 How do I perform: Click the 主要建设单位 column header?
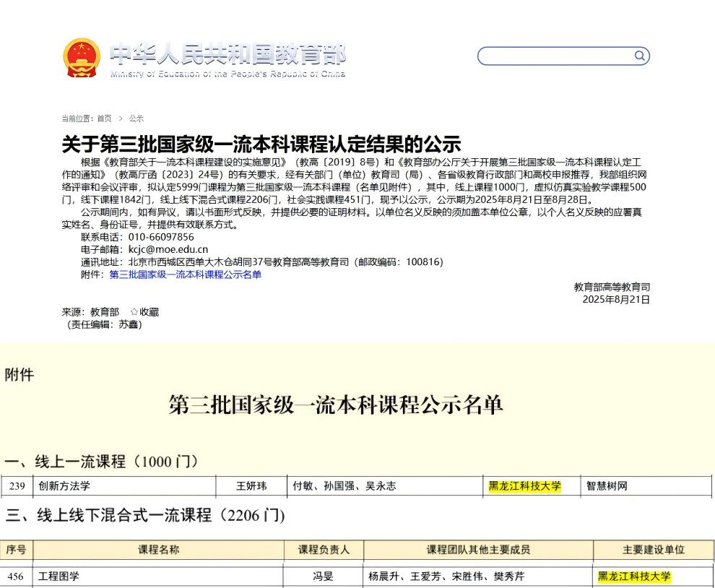[x=653, y=550]
